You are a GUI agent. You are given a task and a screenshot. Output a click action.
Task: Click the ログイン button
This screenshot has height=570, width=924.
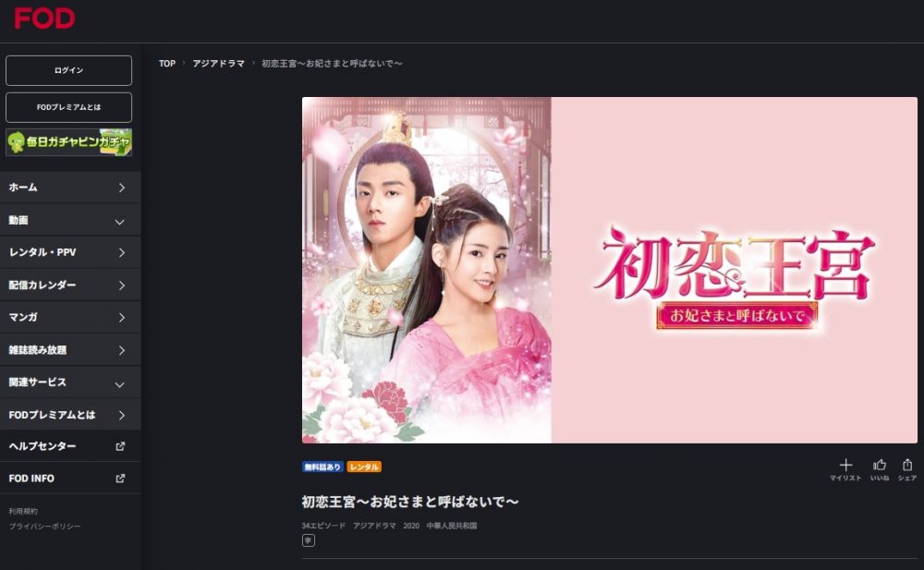(x=69, y=70)
